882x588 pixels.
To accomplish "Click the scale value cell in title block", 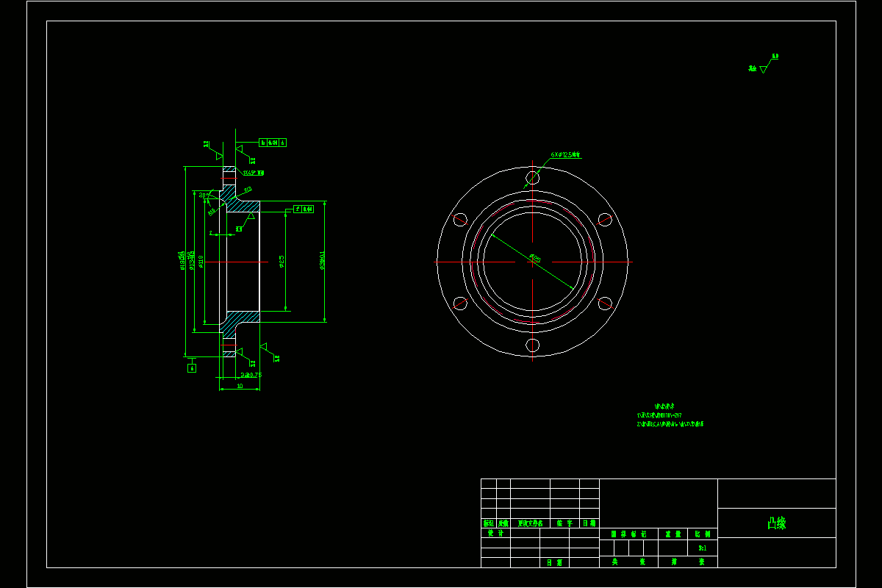I will [703, 548].
